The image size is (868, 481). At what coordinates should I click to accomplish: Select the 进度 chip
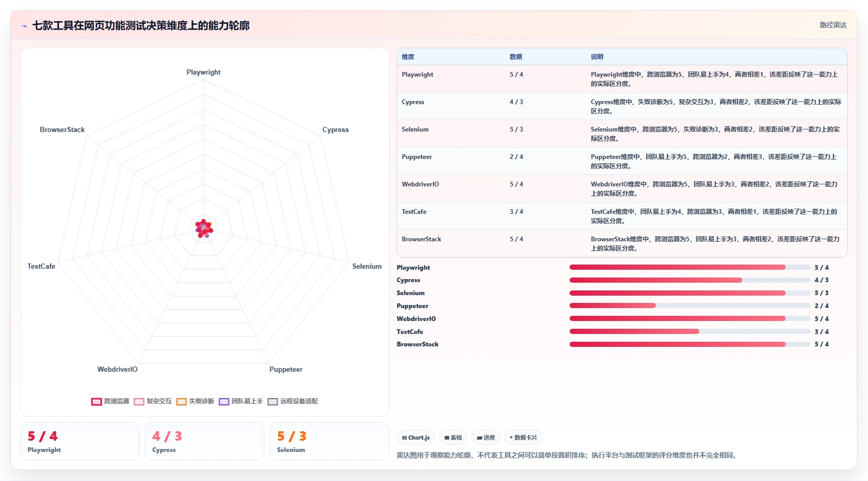click(486, 438)
